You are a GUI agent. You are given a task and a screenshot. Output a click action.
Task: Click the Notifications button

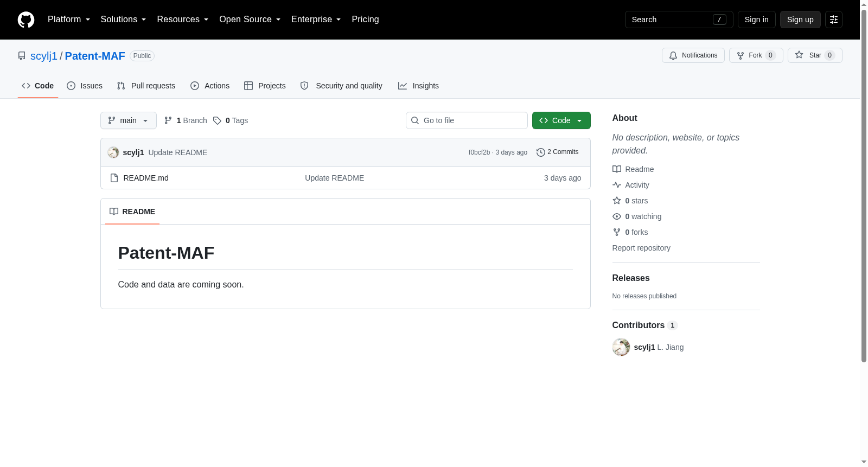tap(693, 55)
